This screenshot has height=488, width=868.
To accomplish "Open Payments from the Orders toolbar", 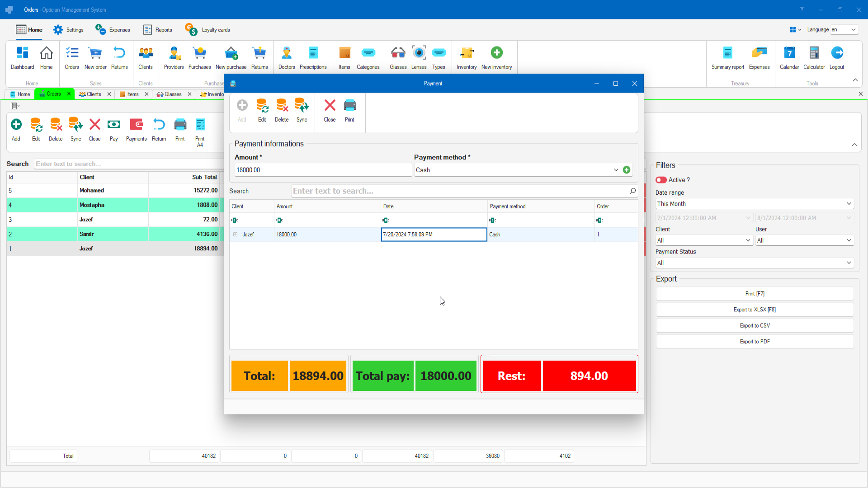I will pyautogui.click(x=136, y=129).
